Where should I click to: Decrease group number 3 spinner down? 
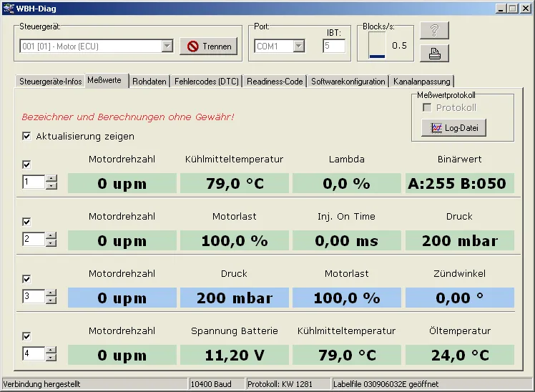click(x=51, y=300)
